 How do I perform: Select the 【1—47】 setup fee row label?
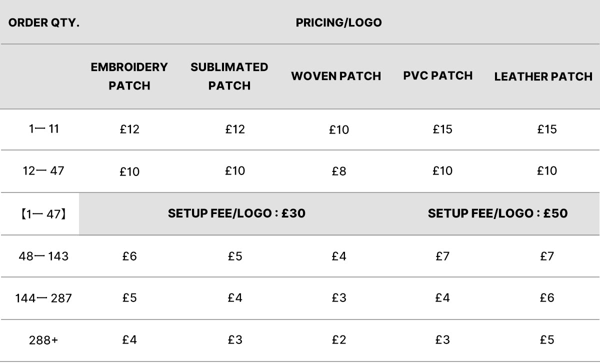(x=43, y=214)
